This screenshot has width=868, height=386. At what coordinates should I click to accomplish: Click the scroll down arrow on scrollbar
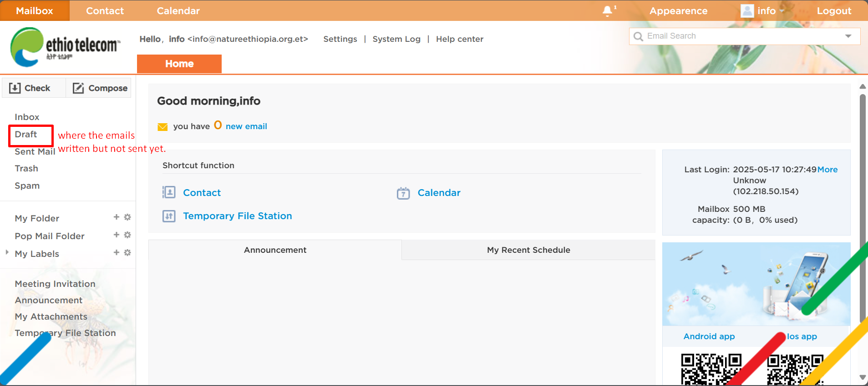pos(862,377)
